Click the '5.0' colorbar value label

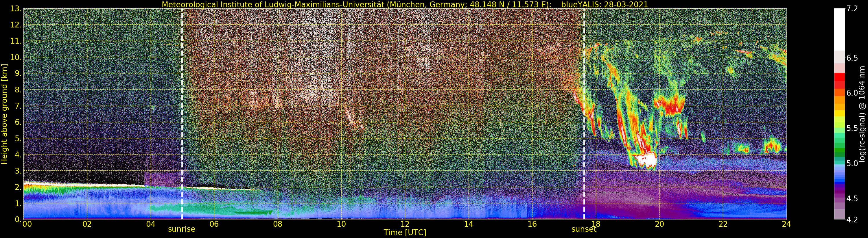[852, 163]
